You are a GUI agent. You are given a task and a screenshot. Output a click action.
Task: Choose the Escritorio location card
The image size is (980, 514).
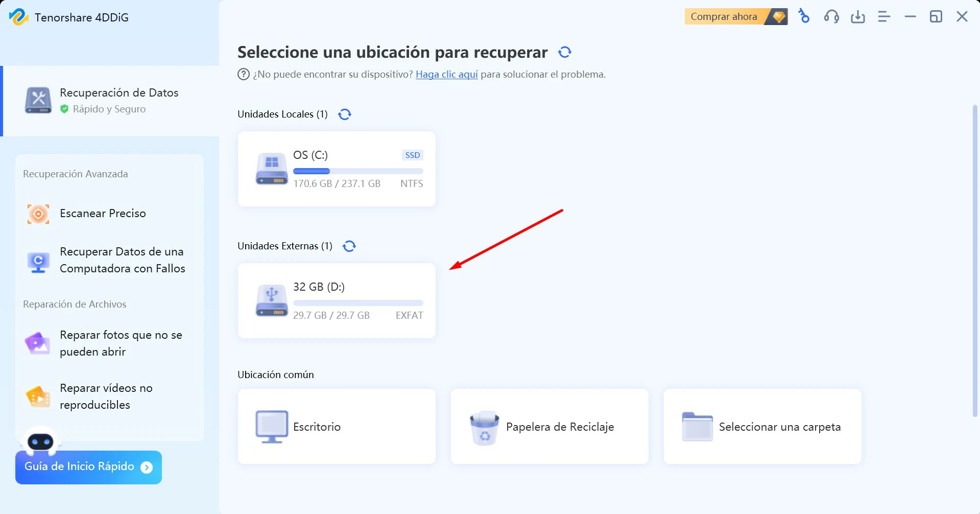tap(337, 427)
